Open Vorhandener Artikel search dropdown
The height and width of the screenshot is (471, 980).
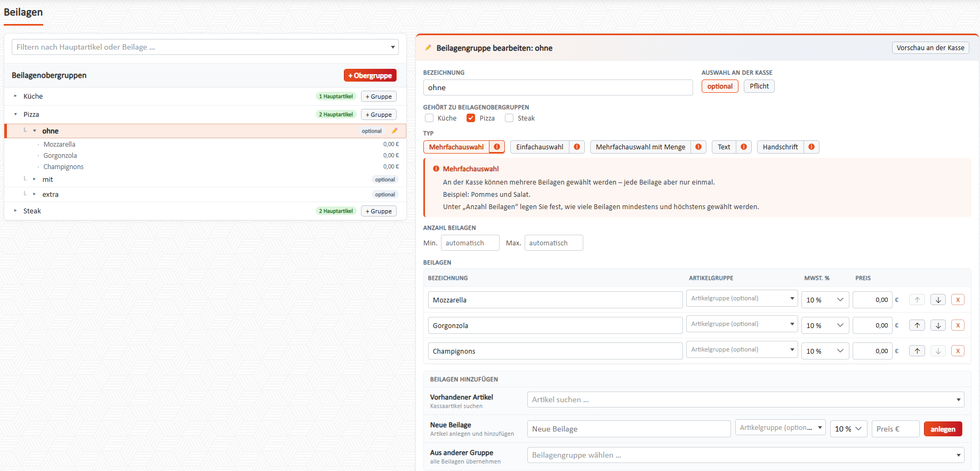click(x=745, y=400)
